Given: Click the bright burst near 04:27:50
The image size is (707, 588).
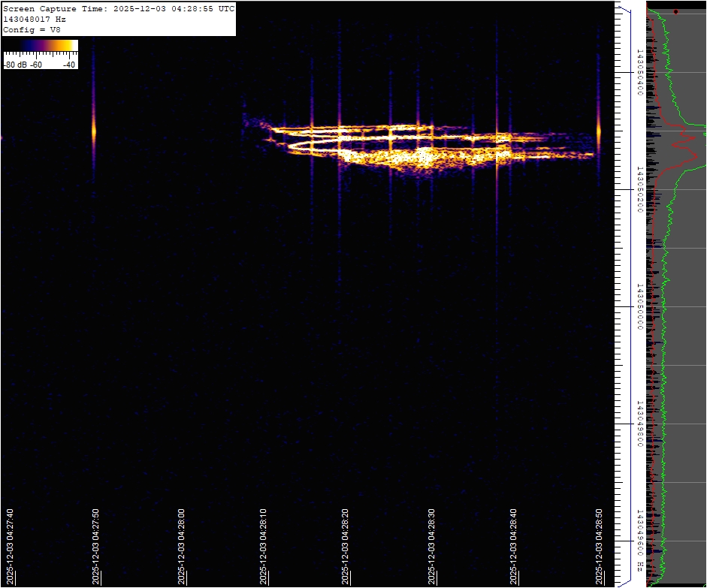Looking at the screenshot, I should (94, 131).
